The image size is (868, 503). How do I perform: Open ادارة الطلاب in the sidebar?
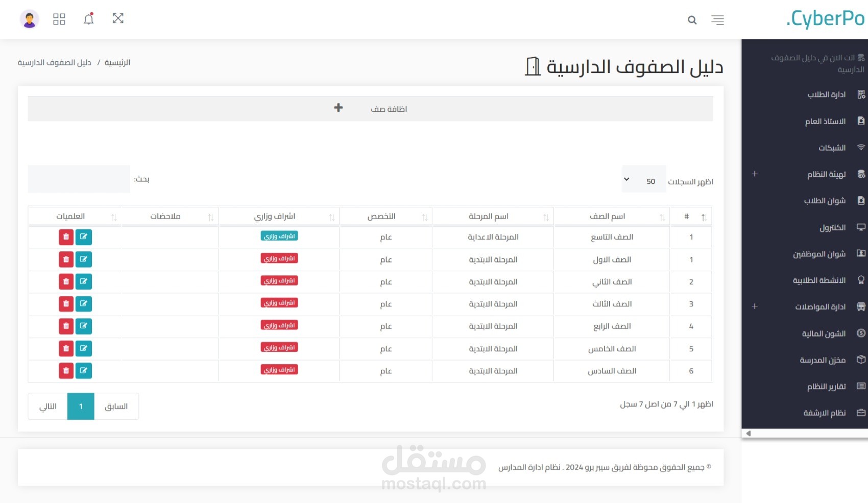826,94
